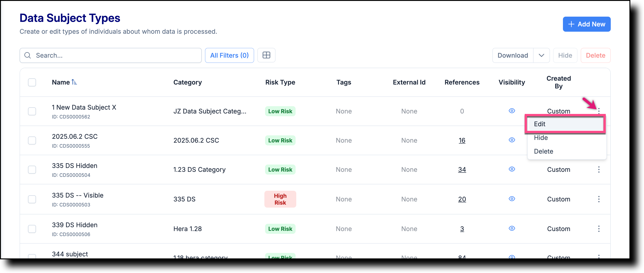Image resolution: width=644 pixels, height=273 pixels.
Task: Toggle visibility eye for 335 DS Hidden row
Action: 512,169
